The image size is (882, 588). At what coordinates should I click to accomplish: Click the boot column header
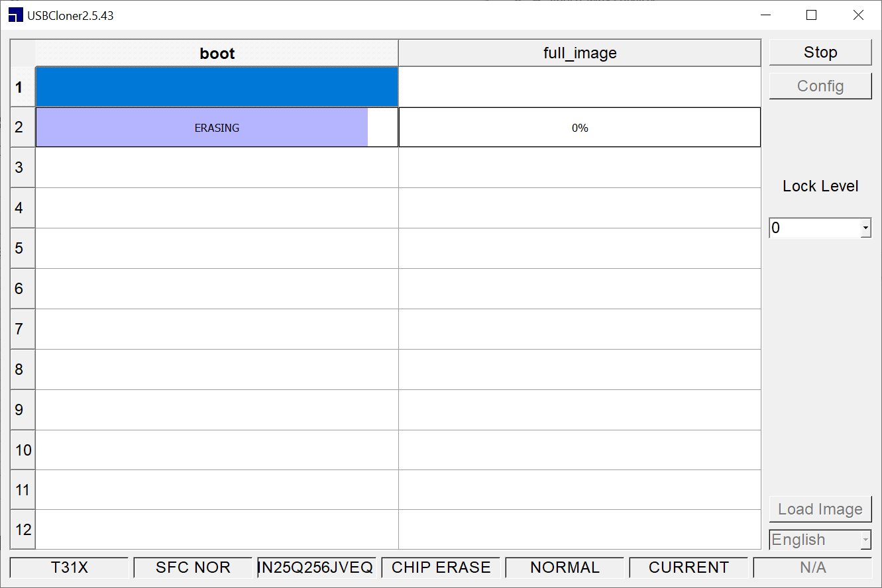coord(217,53)
